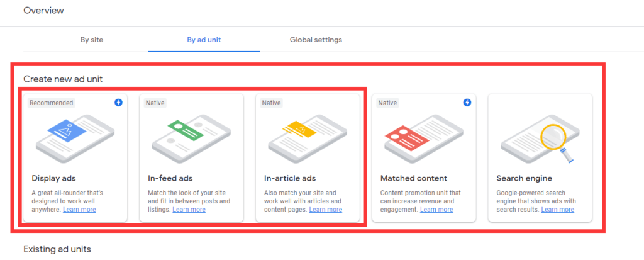Open Learn more link under In-feed ads
Viewport: 644px width, 260px height.
pos(189,210)
